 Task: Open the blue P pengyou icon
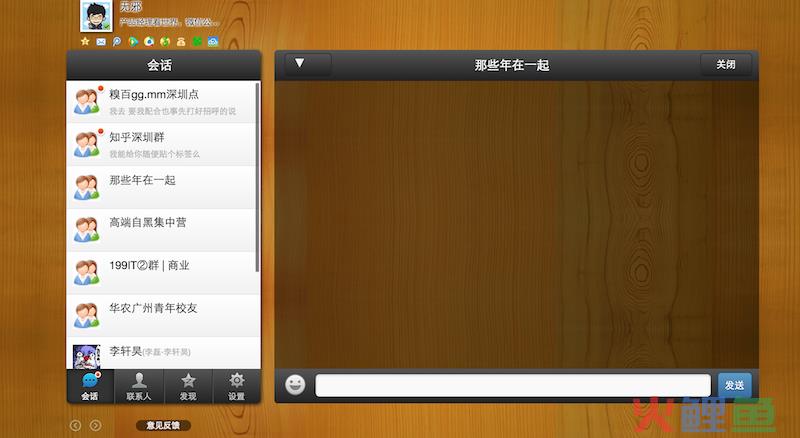[117, 41]
